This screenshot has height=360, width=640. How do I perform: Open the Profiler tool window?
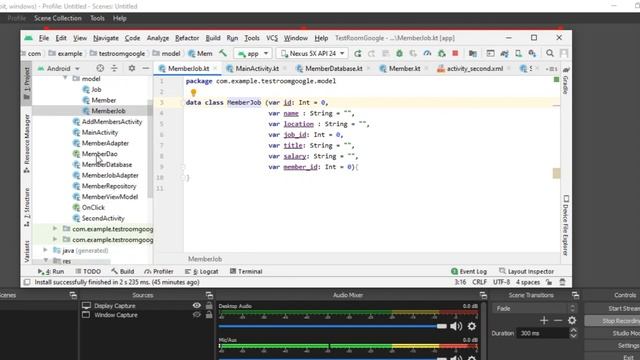159,271
